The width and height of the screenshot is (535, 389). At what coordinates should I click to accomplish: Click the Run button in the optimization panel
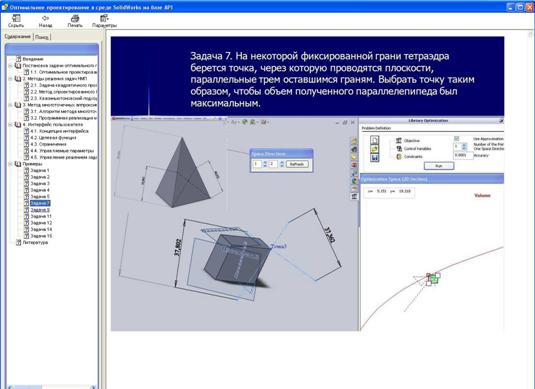[x=439, y=166]
